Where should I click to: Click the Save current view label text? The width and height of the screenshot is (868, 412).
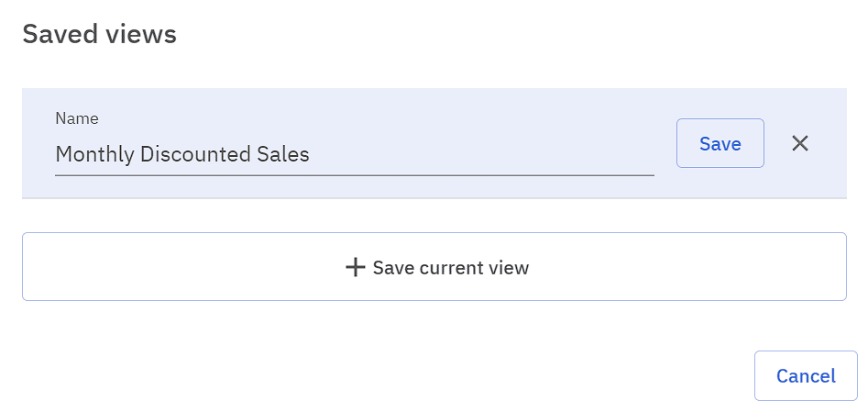tap(450, 268)
